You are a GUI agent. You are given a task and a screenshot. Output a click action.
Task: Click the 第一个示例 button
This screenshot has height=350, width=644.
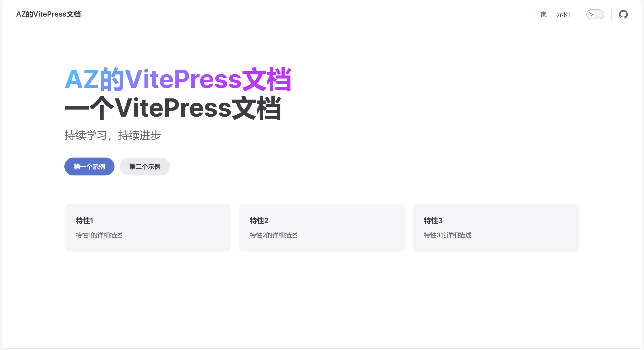point(89,166)
